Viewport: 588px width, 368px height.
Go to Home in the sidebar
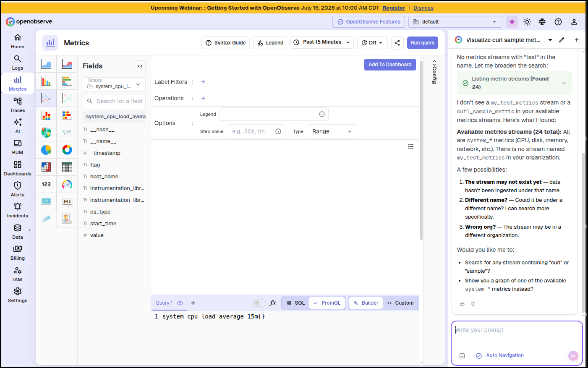18,41
